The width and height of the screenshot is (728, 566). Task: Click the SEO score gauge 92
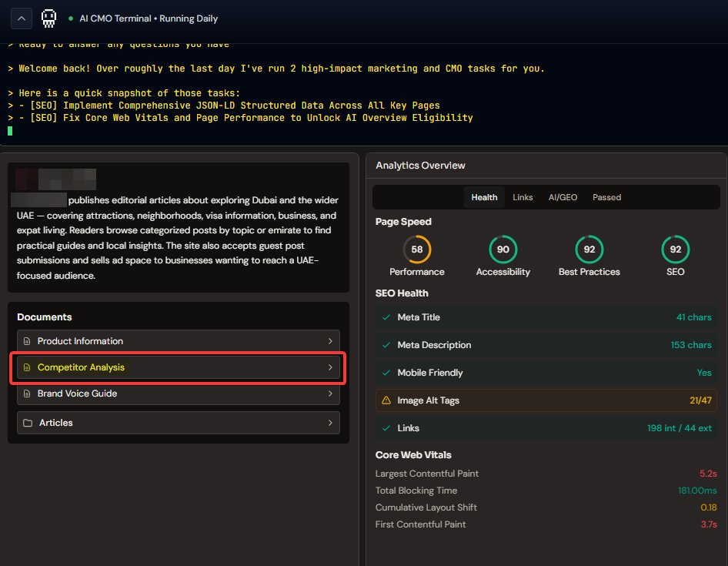pos(676,250)
